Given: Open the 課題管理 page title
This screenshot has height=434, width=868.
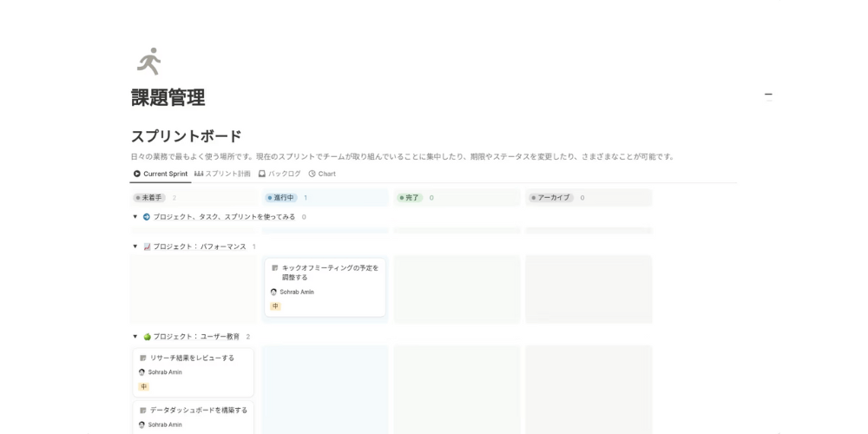Looking at the screenshot, I should [168, 98].
